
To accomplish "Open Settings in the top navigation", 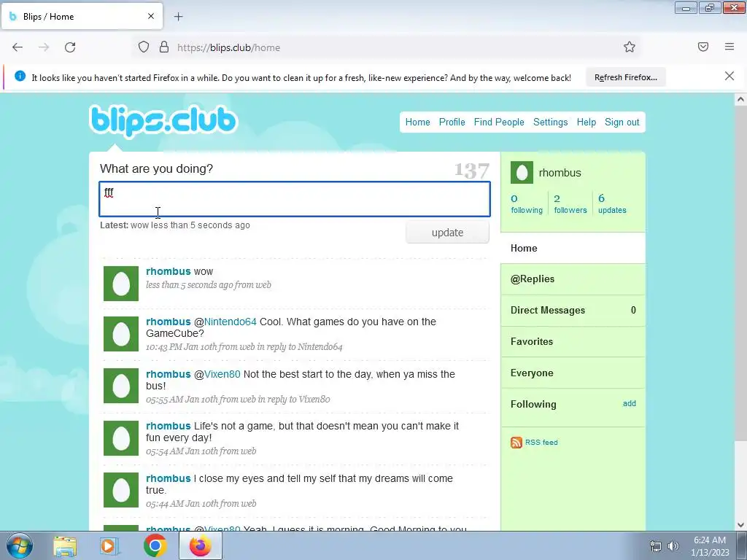I will click(550, 122).
